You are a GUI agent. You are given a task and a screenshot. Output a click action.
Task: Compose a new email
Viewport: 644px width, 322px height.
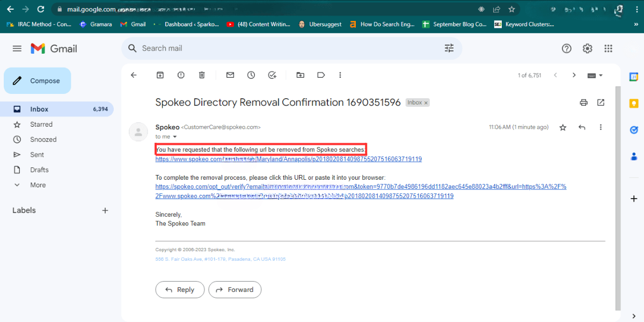coord(38,81)
